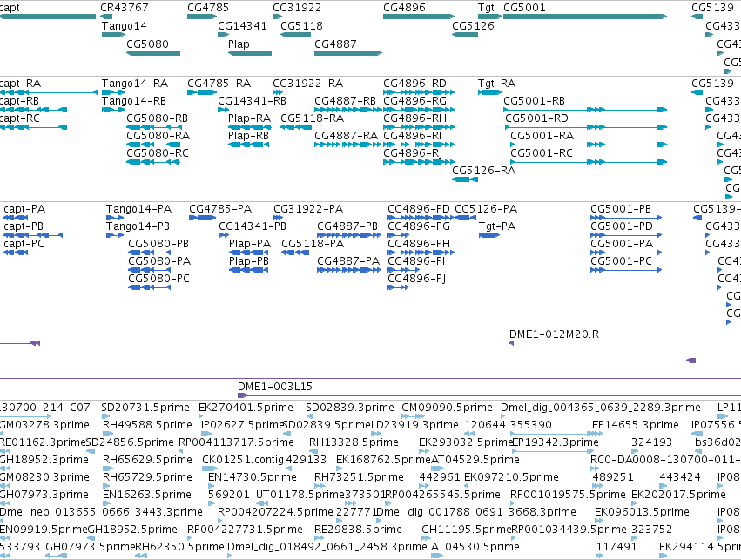Open the GM09090.5prime EST label
The height and width of the screenshot is (560, 741).
point(447,408)
